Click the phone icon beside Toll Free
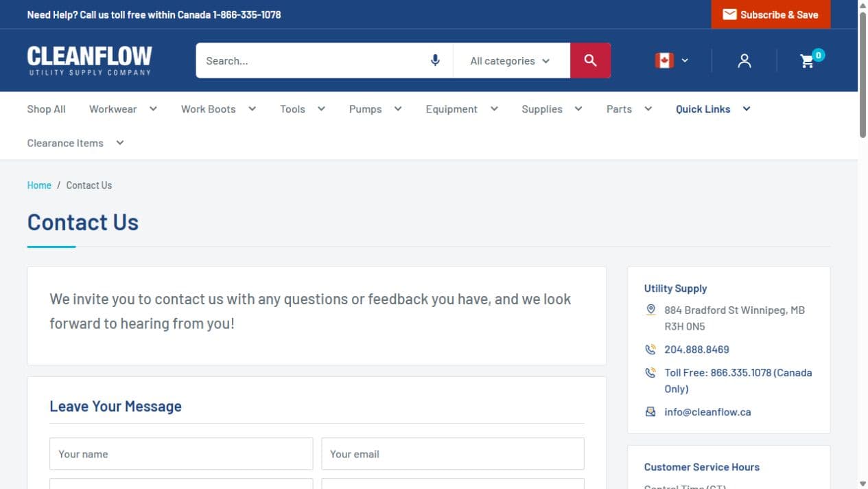 tap(650, 373)
